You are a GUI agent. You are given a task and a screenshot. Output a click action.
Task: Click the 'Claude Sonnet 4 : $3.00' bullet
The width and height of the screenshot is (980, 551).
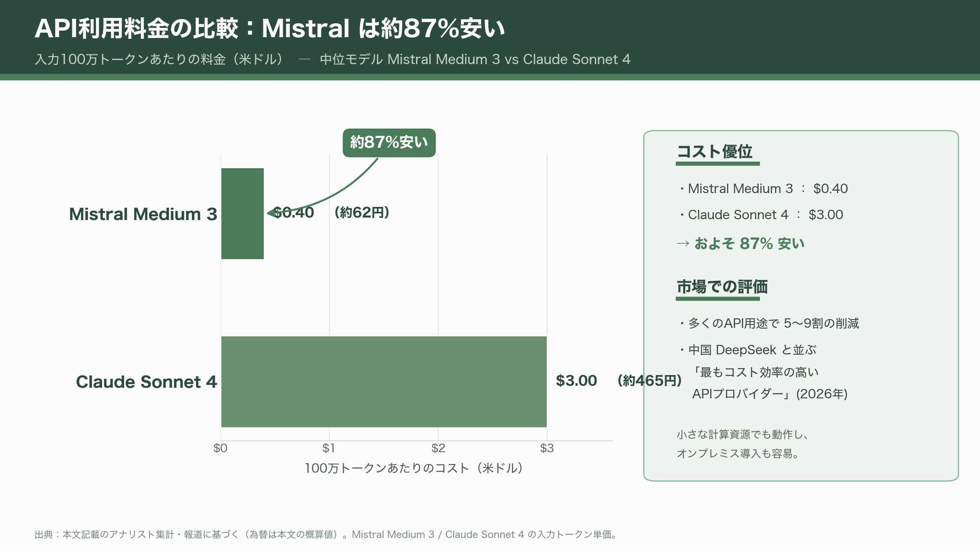tap(761, 215)
